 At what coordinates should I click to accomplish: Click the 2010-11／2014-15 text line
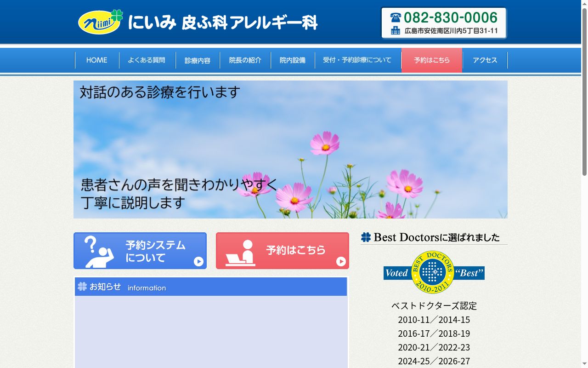click(x=434, y=319)
